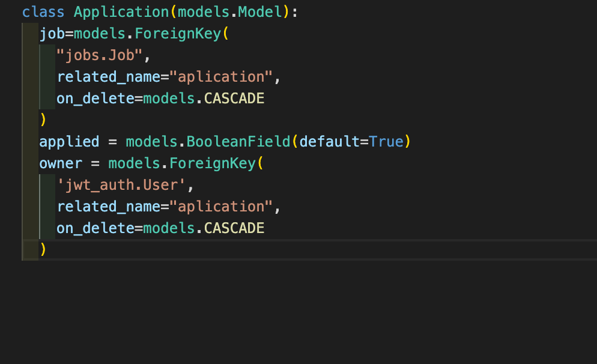Click 'ForeignKey' on the owner line

[213, 164]
